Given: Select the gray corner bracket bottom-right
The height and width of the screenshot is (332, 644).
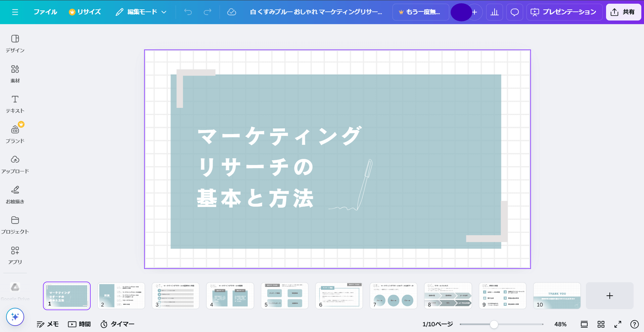Looking at the screenshot, I should (487, 221).
